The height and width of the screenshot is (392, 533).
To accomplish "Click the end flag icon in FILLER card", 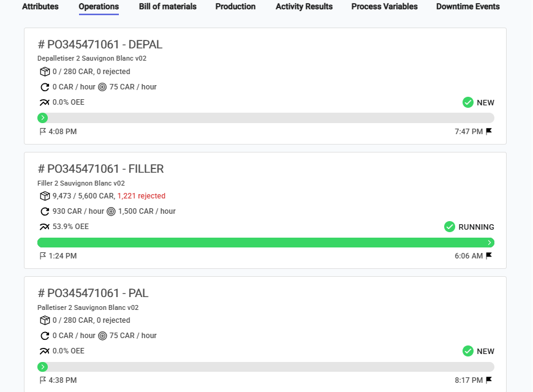I will tap(489, 256).
